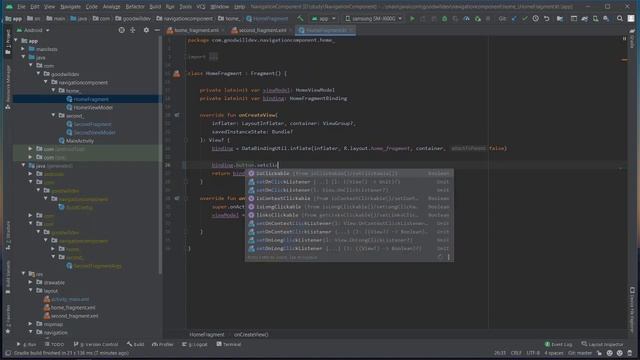Open the Android project view dropdown
Viewport: 640px width, 360px height.
click(x=33, y=30)
